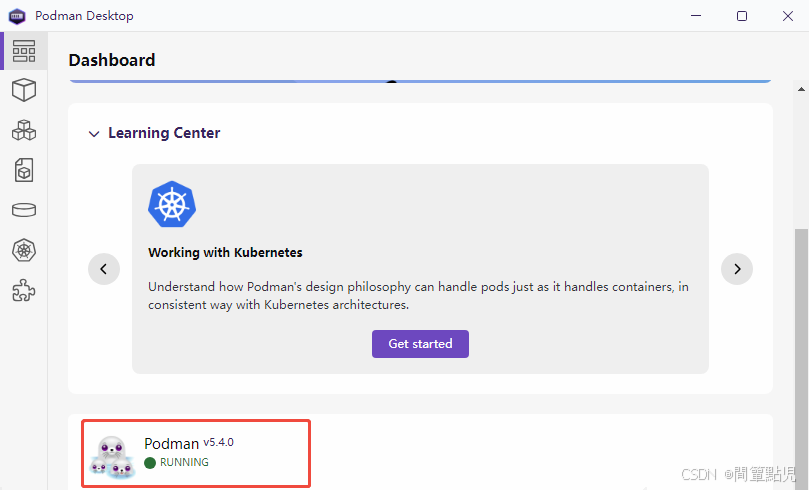Open the Kubernetes section in sidebar
This screenshot has width=809, height=490.
tap(24, 251)
